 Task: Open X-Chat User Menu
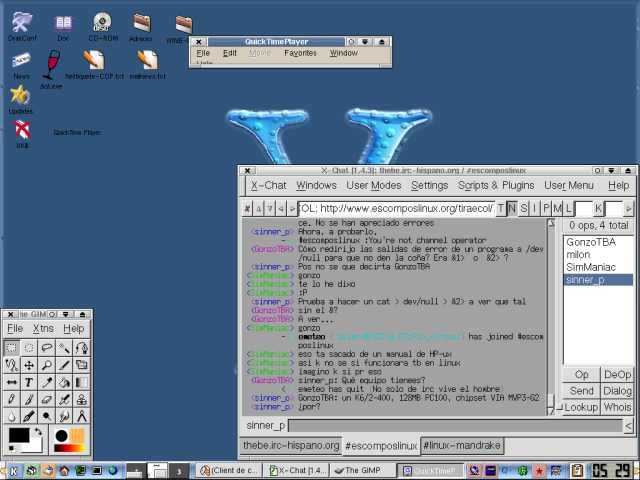pyautogui.click(x=569, y=185)
